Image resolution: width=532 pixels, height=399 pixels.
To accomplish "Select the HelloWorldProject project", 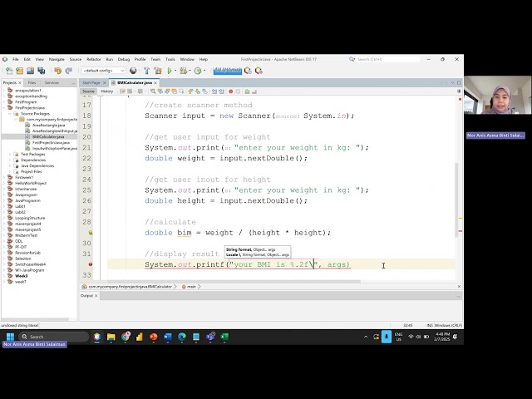I will (31, 183).
